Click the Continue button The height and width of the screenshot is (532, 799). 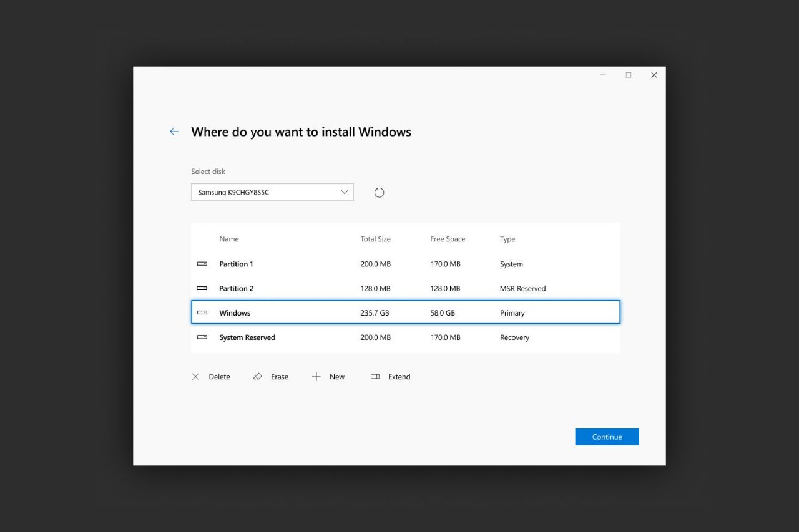[x=607, y=437]
